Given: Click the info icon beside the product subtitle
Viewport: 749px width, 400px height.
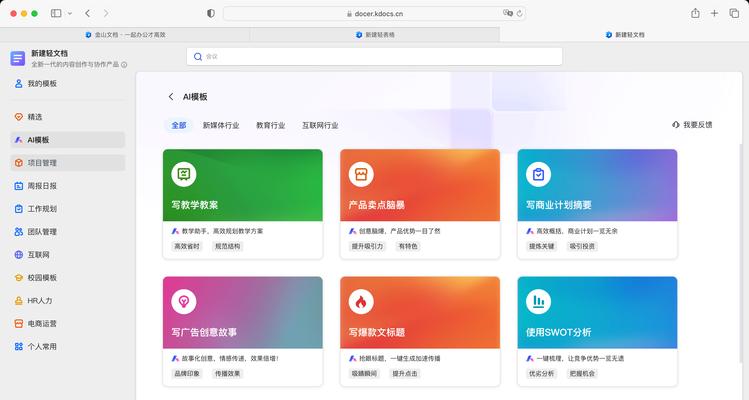Looking at the screenshot, I should (x=124, y=65).
